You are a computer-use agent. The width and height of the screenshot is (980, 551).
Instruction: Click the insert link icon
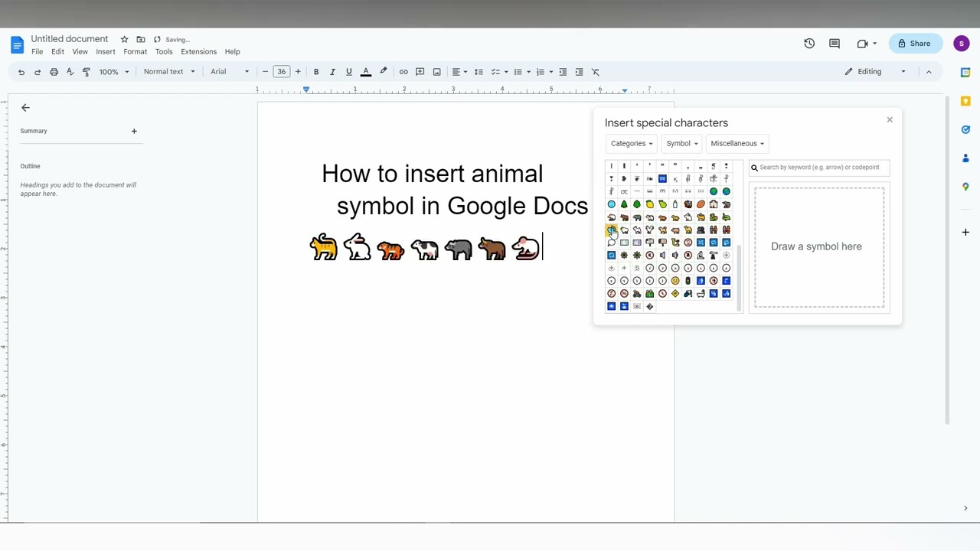coord(403,72)
